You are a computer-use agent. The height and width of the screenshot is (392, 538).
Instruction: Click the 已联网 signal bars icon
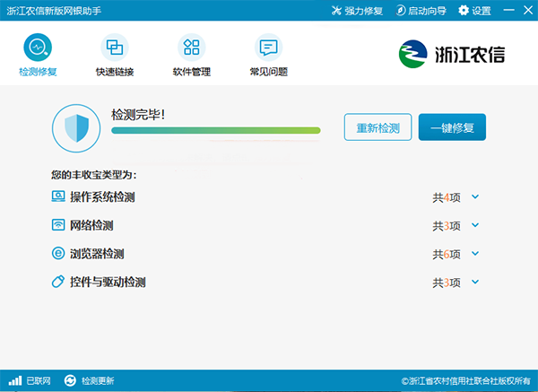pos(14,380)
